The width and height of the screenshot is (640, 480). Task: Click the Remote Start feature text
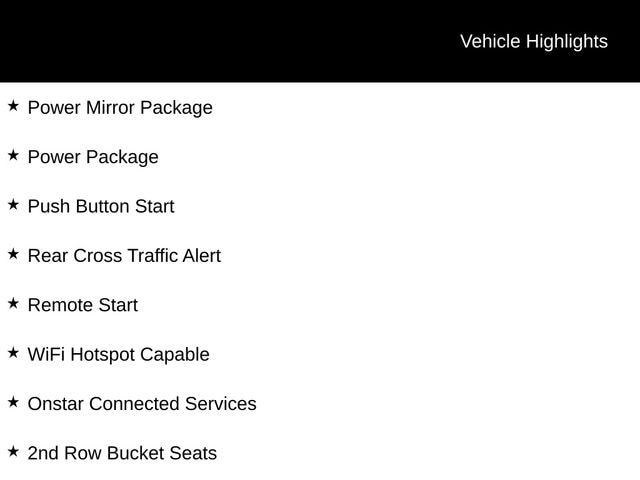click(x=83, y=305)
